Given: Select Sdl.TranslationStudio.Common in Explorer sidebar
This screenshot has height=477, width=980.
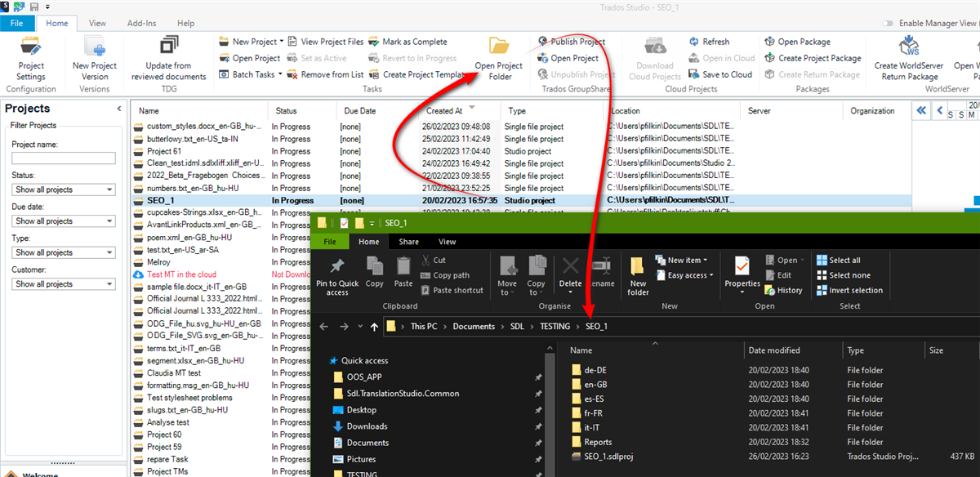Looking at the screenshot, I should [x=403, y=393].
